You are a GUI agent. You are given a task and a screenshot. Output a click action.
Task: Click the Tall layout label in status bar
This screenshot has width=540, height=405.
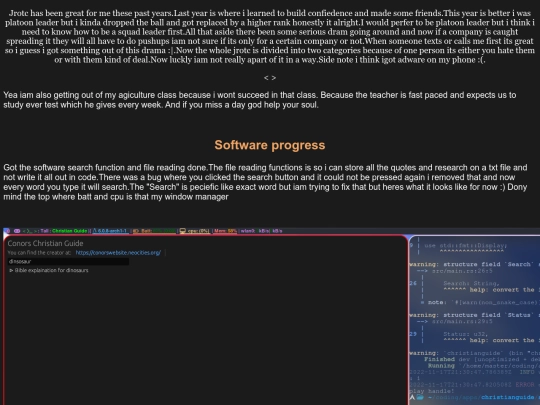point(44,231)
